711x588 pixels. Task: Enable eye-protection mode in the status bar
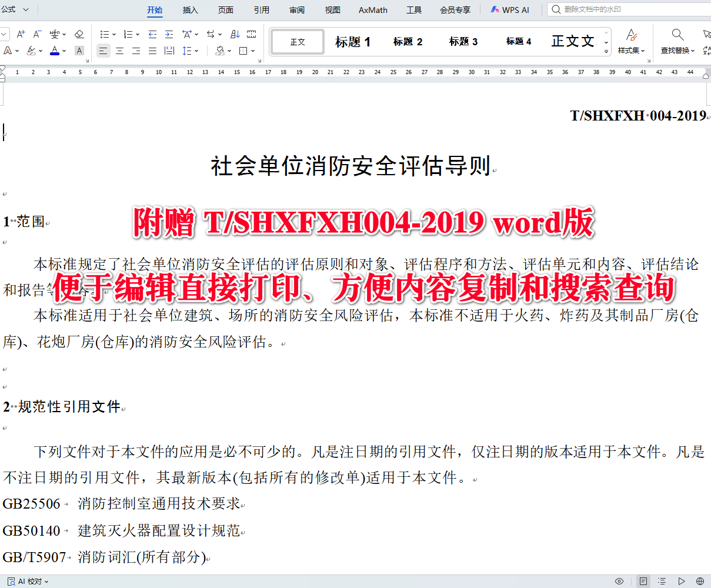(x=619, y=580)
